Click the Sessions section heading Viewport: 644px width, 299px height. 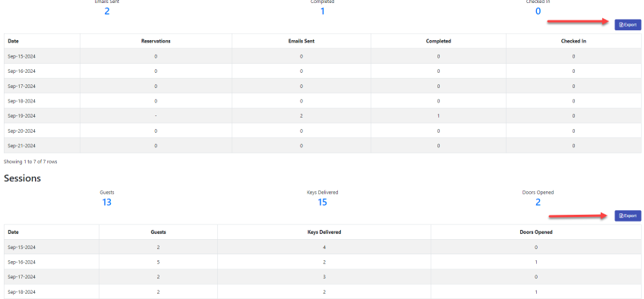coord(22,178)
